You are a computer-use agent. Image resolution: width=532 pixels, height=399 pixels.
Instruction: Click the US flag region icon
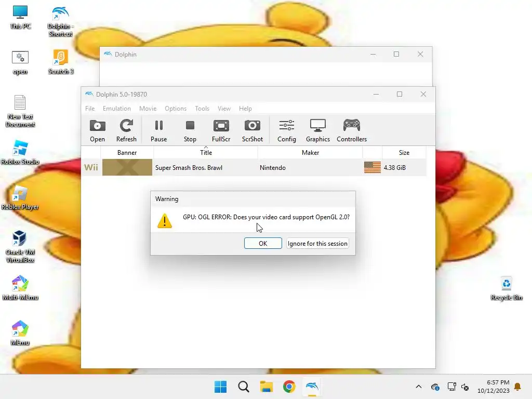[372, 167]
